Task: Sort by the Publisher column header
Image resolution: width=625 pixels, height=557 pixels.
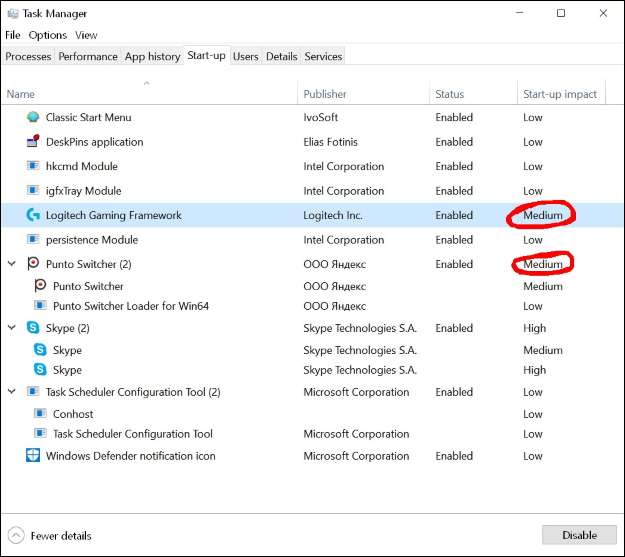Action: tap(325, 94)
